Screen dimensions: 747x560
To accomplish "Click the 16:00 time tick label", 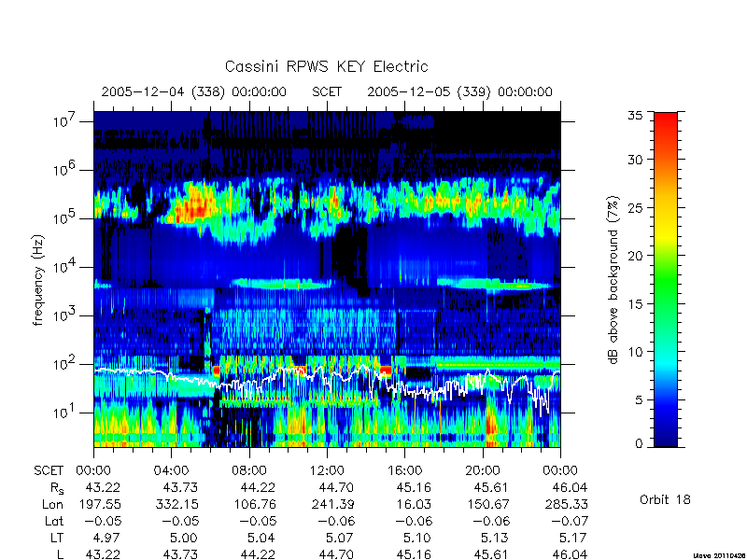I will [x=405, y=471].
